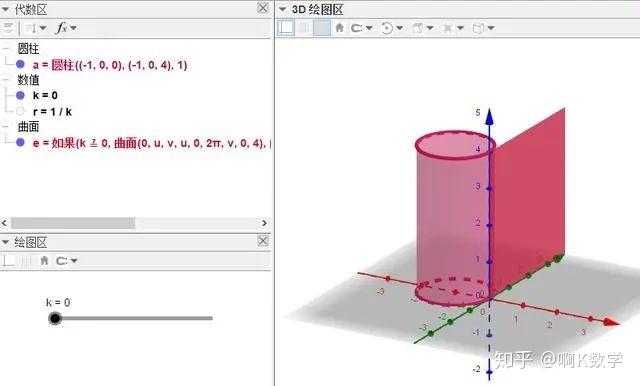Toggle visibility of surface e
This screenshot has height=386, width=640.
click(20, 142)
